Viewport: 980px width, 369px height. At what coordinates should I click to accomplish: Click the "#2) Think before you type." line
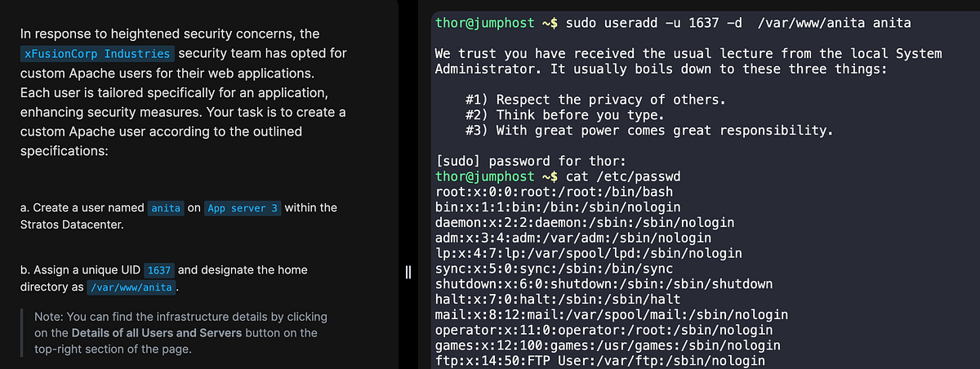(568, 115)
